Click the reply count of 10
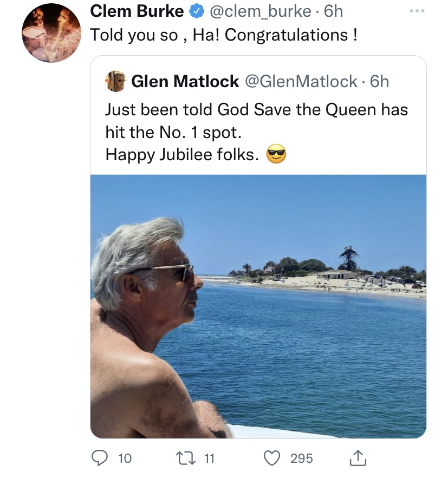 tap(125, 458)
